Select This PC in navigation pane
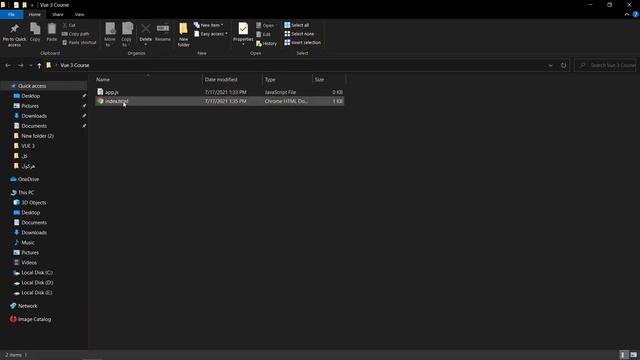This screenshot has height=360, width=640. pyautogui.click(x=26, y=193)
